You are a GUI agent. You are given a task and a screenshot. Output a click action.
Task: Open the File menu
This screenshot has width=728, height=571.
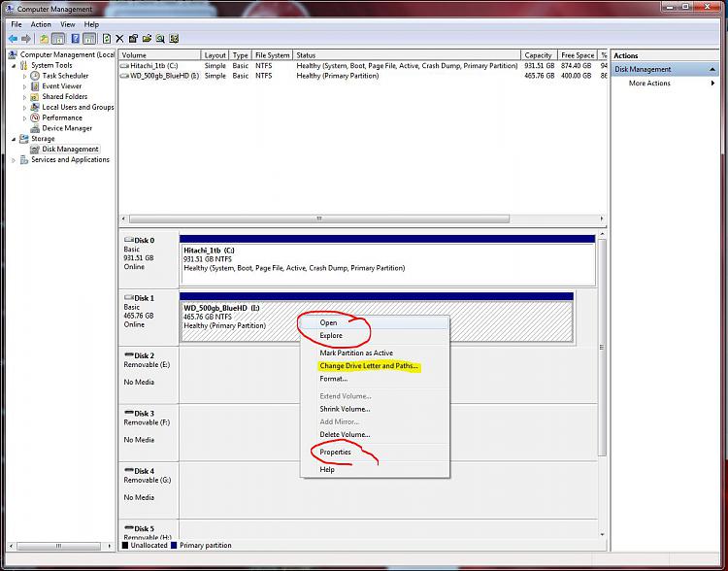click(x=17, y=24)
